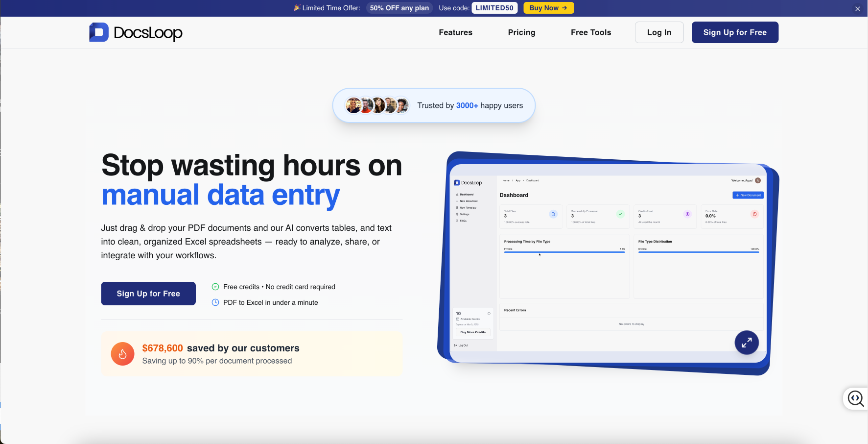Click user avatar beside Welcome in preview
The width and height of the screenshot is (868, 444).
point(758,180)
